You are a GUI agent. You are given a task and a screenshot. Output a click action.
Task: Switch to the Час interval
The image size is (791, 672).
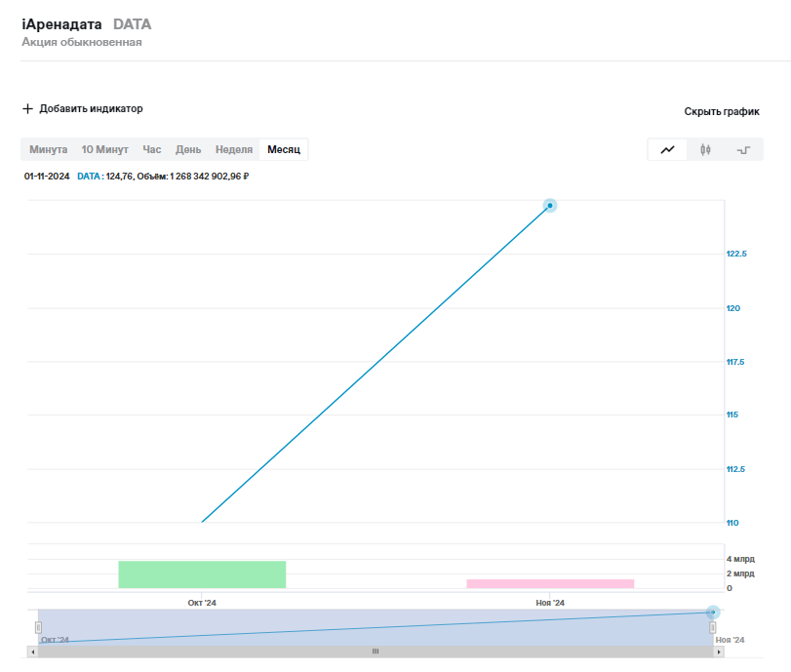[x=152, y=150]
